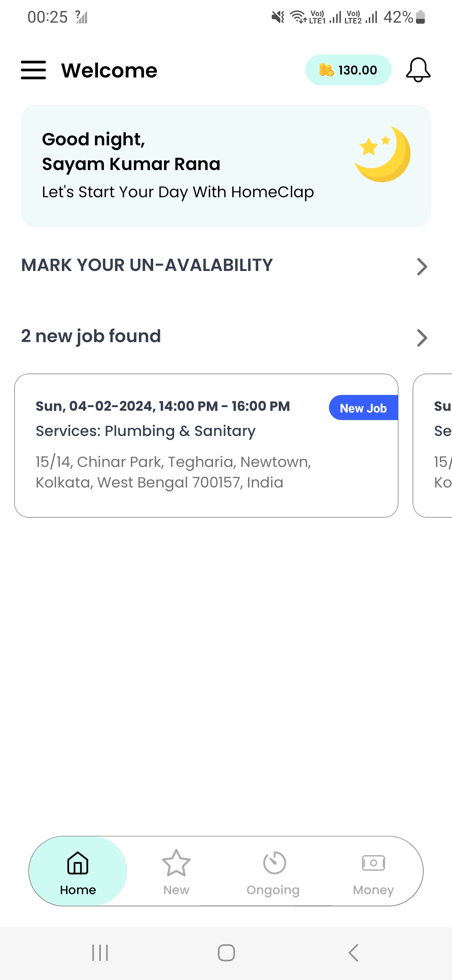The height and width of the screenshot is (980, 452).
Task: Open the 130.00 coin wallet balance
Action: point(348,70)
